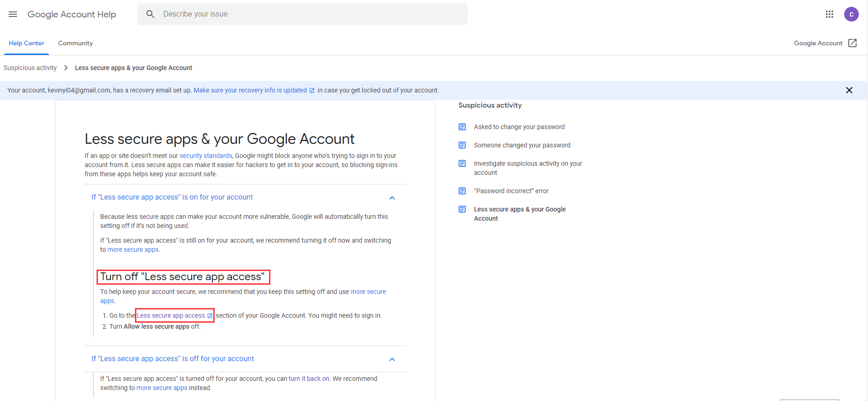
Task: Open the Google apps grid
Action: pos(829,14)
